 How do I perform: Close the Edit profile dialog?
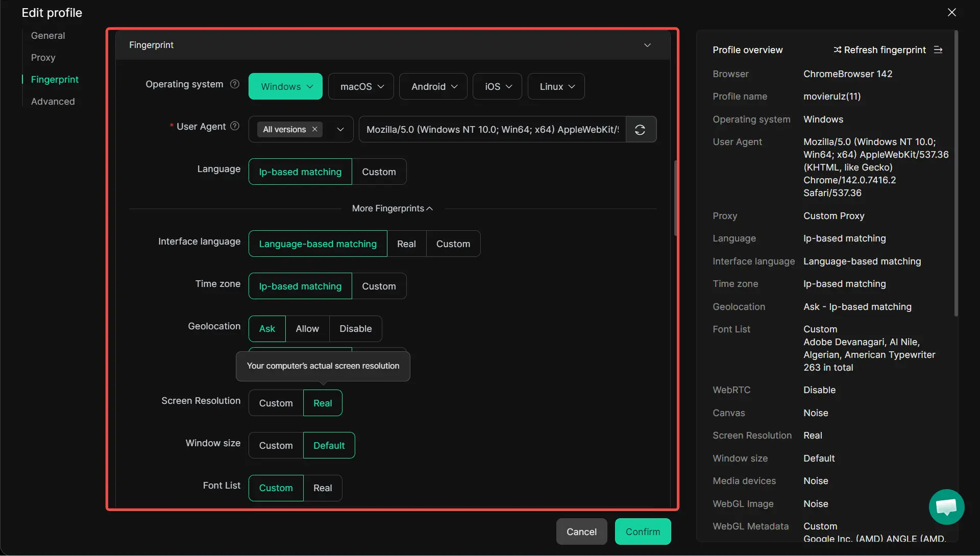click(x=951, y=12)
